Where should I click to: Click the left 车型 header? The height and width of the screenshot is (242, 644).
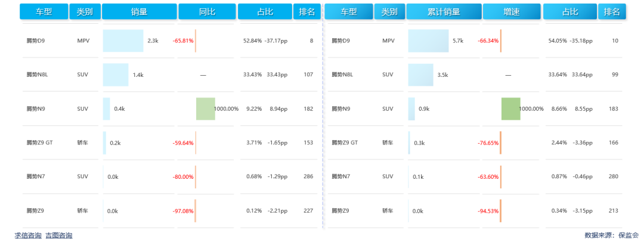(44, 11)
